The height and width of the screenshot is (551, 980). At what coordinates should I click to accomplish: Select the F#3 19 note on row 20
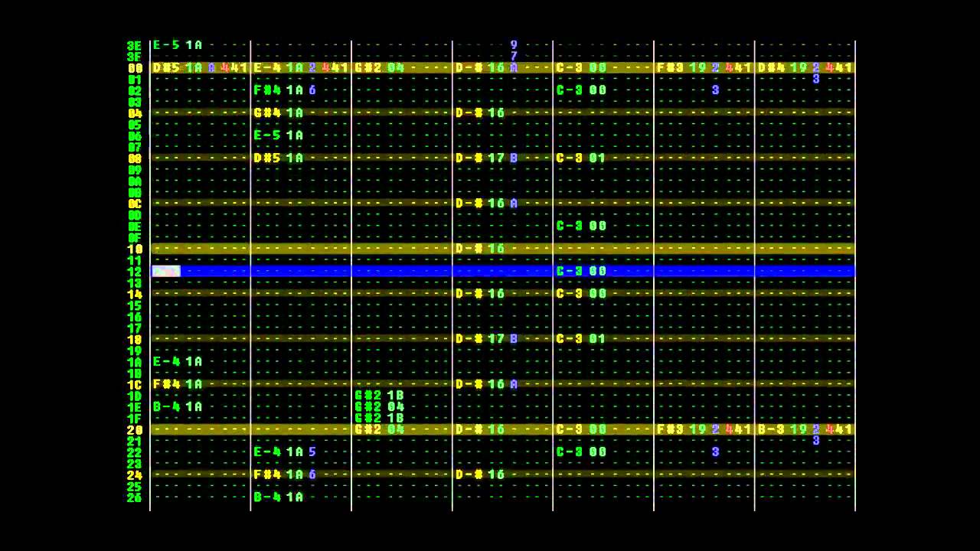[x=681, y=429]
